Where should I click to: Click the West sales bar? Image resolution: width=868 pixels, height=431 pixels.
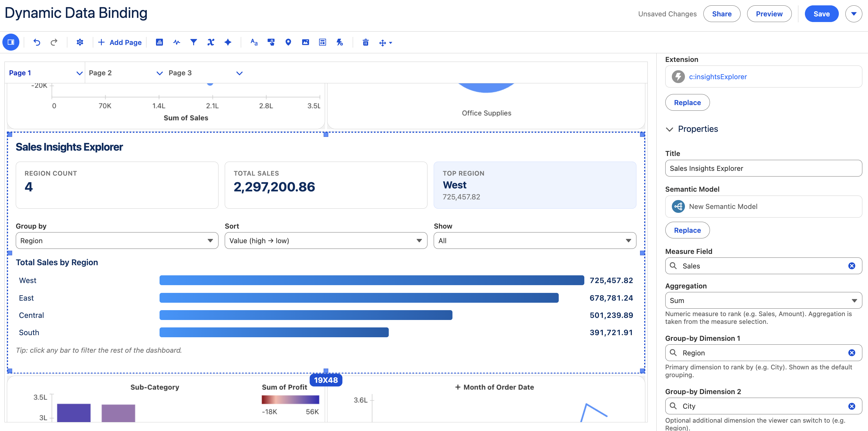372,280
